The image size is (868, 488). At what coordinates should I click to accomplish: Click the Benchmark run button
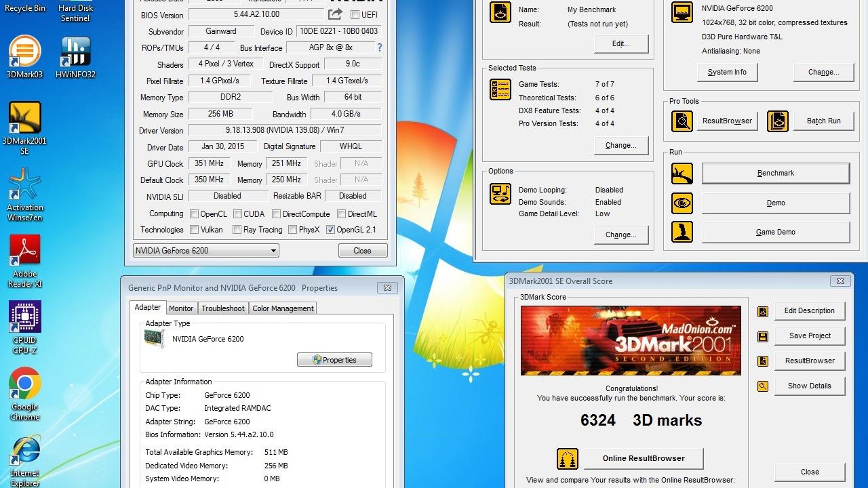(775, 174)
